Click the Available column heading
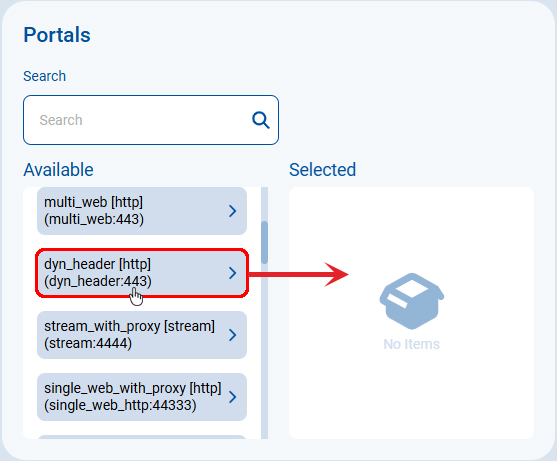557x461 pixels. coord(58,170)
